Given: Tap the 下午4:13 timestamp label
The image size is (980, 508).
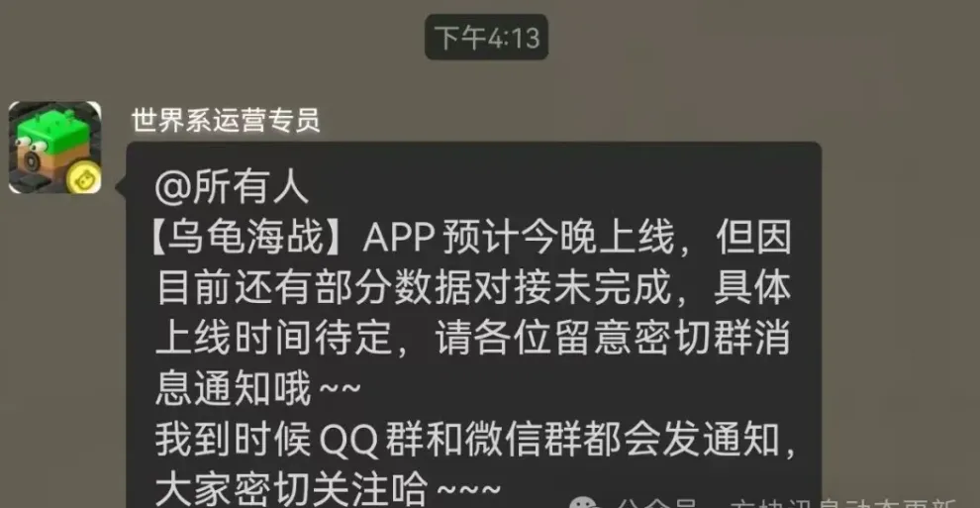Looking at the screenshot, I should 486,38.
